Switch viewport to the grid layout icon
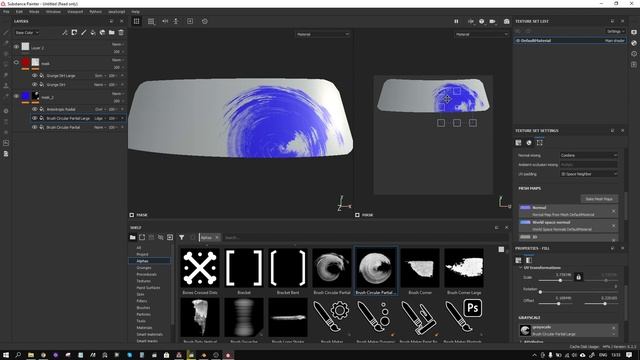Image resolution: width=640 pixels, height=360 pixels. click(x=136, y=21)
